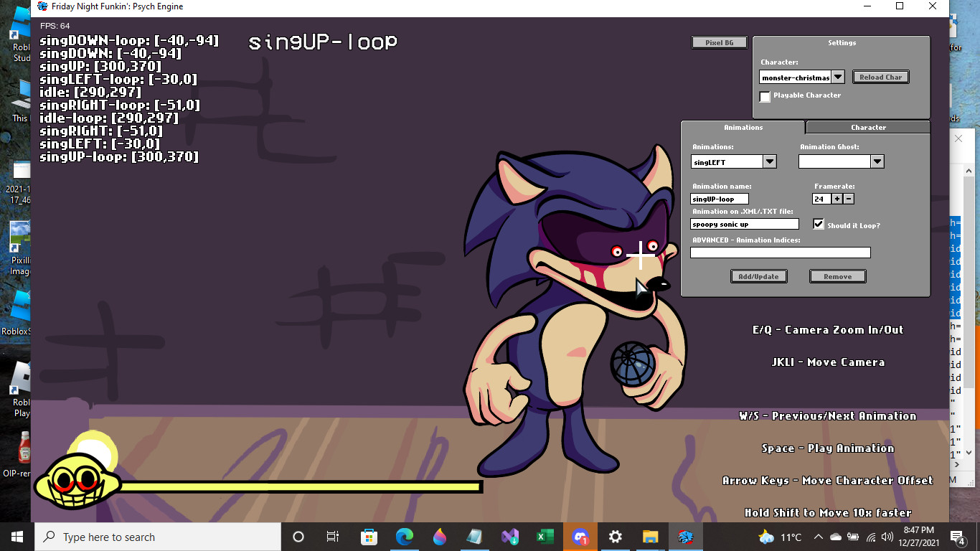The image size is (980, 551).
Task: Click the singUP-loop offset line in list
Action: click(119, 156)
